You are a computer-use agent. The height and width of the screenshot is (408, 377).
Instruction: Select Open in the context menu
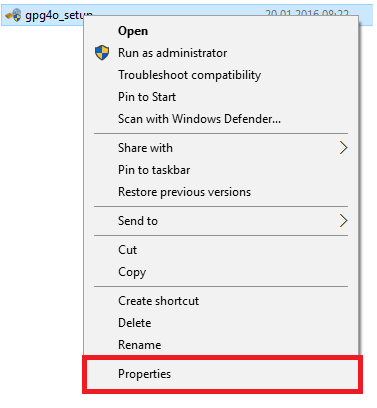click(133, 31)
